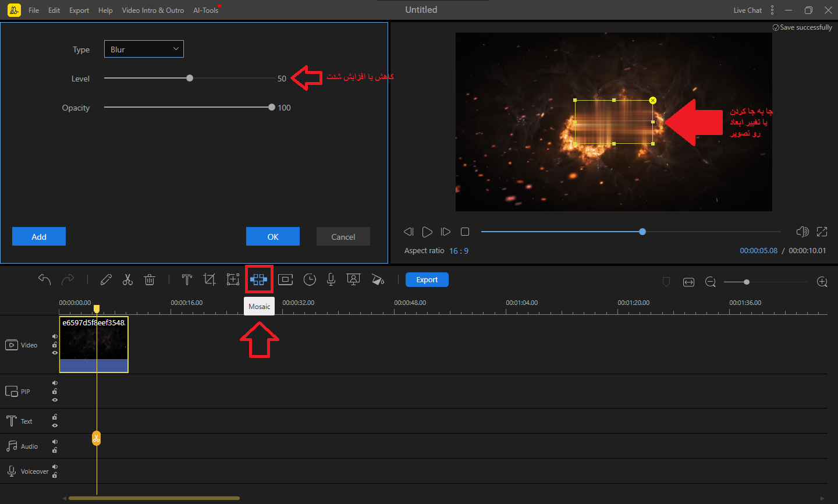
Task: Start voiceover with microphone toolbar icon
Action: click(x=331, y=280)
